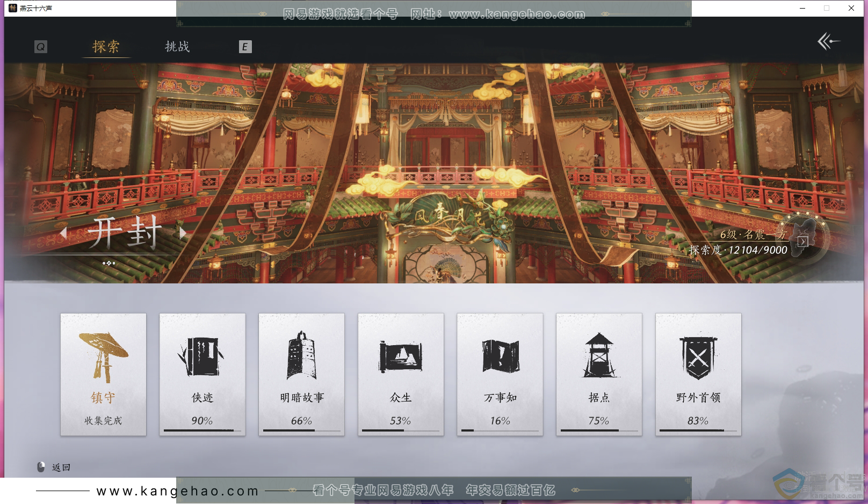The width and height of the screenshot is (868, 504).
Task: Go to next region with right arrow
Action: 183,233
